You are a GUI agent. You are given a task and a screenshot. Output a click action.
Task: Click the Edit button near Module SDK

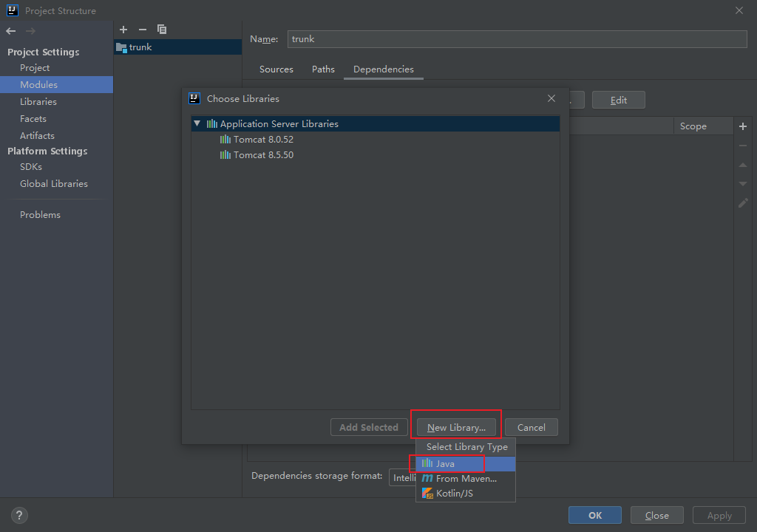(x=619, y=100)
